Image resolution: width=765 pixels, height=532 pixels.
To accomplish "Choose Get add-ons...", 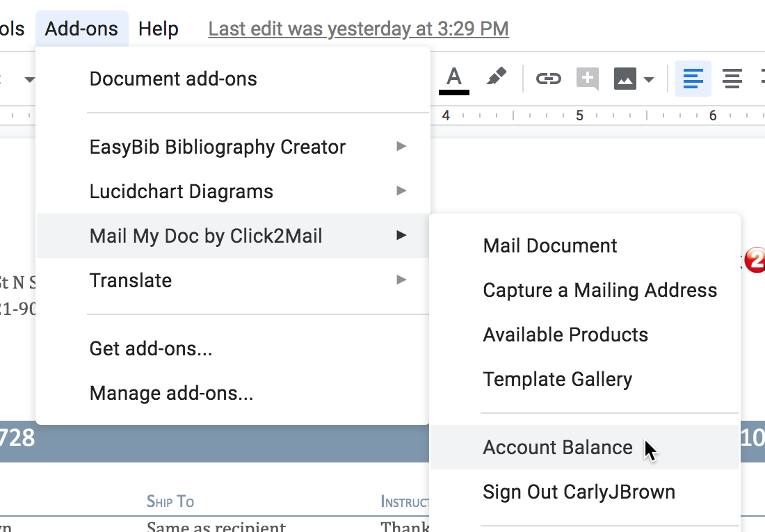I will 233,348.
